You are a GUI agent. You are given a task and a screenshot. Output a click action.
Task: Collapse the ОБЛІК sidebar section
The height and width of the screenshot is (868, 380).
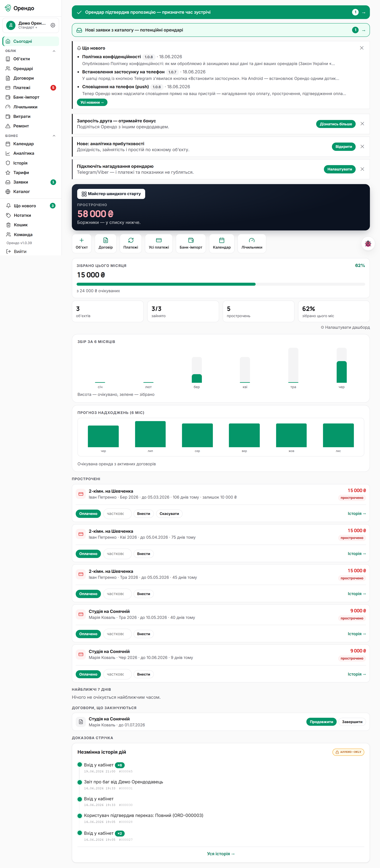click(54, 51)
